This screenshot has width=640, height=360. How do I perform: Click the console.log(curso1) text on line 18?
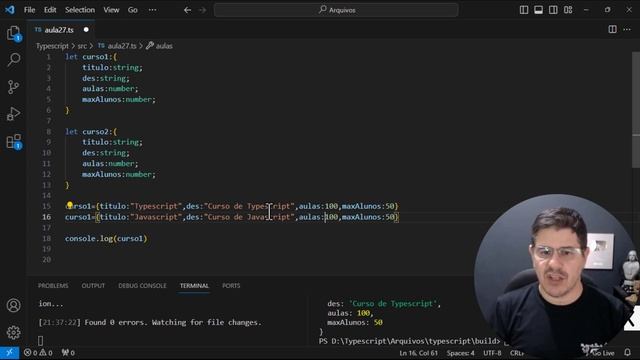coord(106,238)
